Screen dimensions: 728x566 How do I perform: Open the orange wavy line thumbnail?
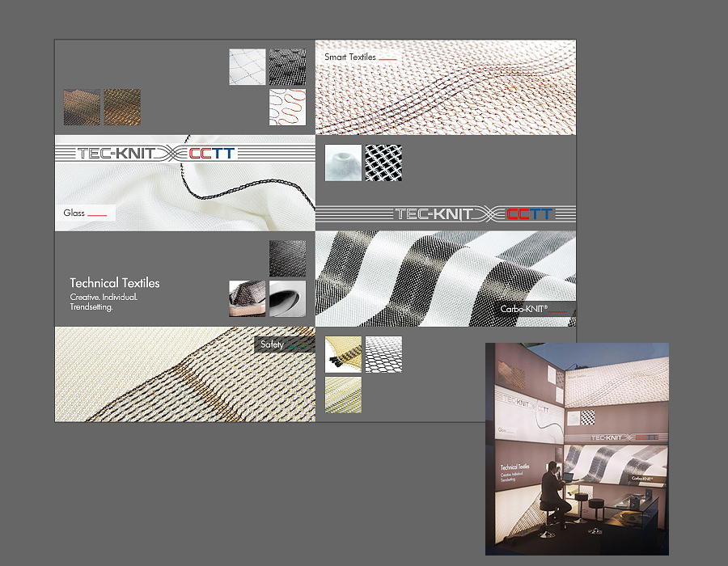(x=287, y=108)
